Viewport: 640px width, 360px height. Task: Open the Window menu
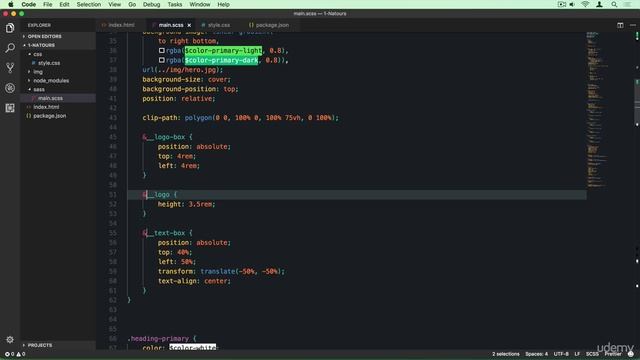coord(200,4)
